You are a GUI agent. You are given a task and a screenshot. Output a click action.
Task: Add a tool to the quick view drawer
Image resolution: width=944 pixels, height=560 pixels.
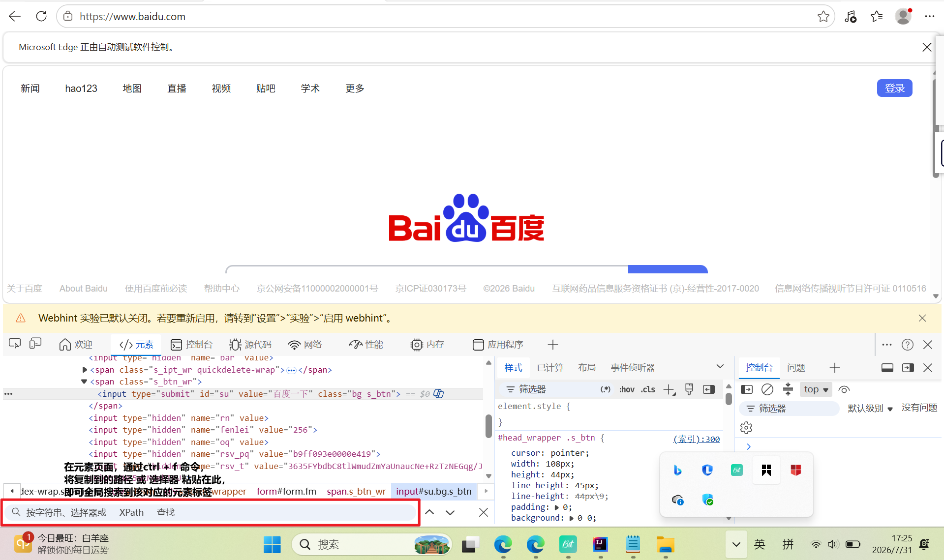(835, 368)
